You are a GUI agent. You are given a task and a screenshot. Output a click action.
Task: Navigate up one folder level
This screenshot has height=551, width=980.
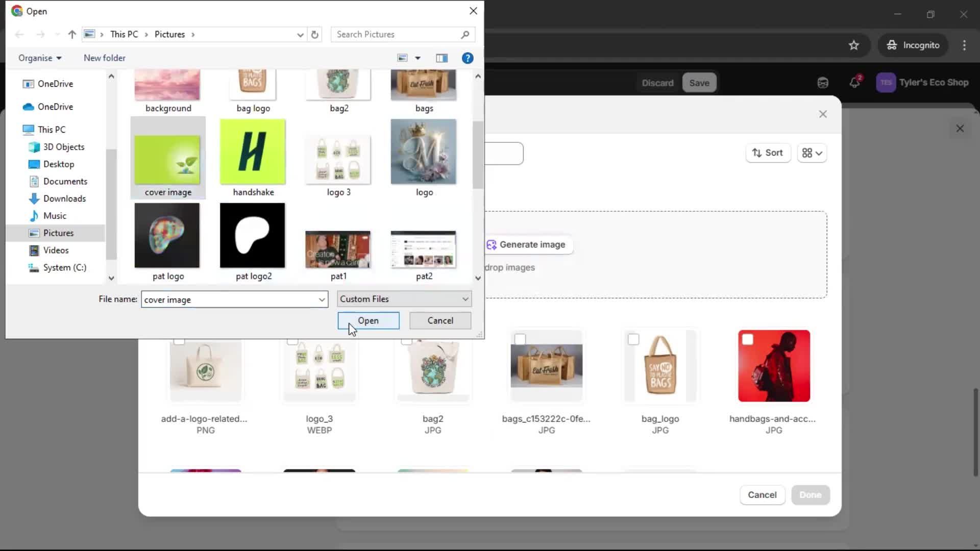[x=71, y=34]
